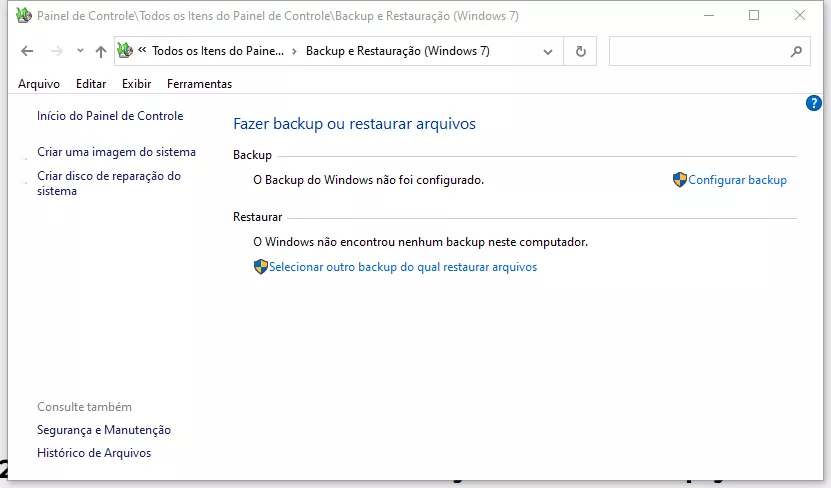
Task: Click the window title bar icon
Action: point(24,15)
